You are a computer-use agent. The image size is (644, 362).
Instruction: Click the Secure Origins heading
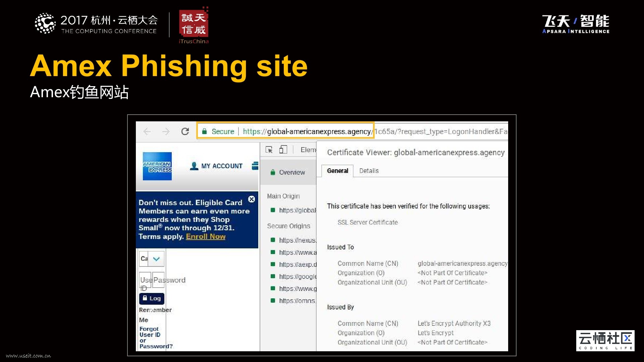(288, 226)
